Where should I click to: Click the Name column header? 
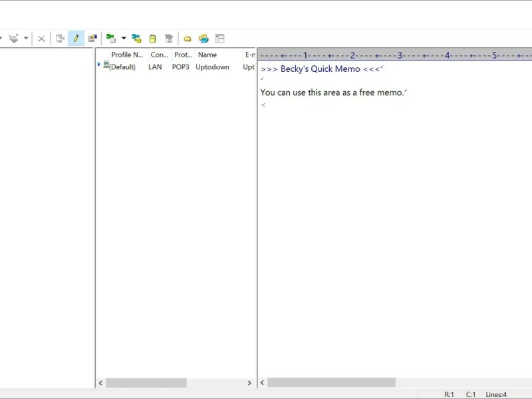click(207, 55)
